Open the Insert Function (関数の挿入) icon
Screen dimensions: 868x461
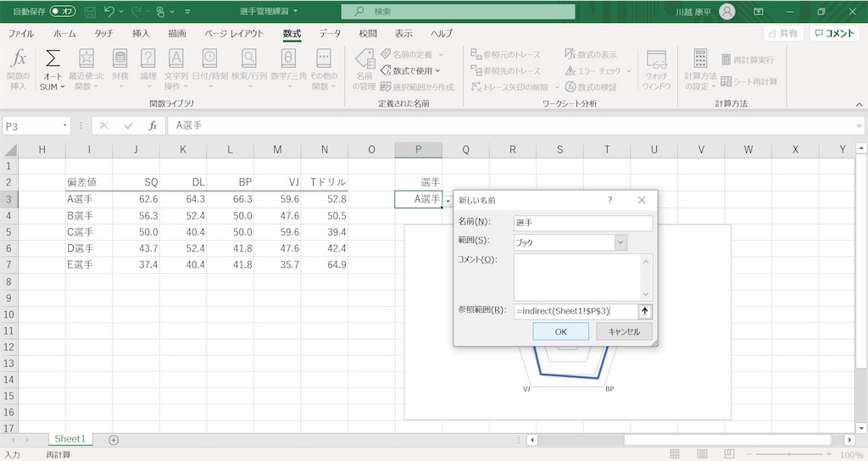(x=19, y=69)
